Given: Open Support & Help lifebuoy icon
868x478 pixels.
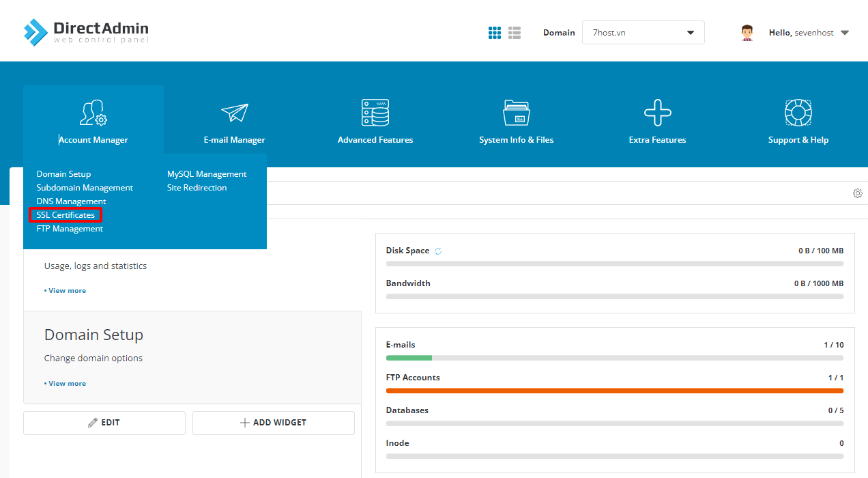Looking at the screenshot, I should coord(798,113).
